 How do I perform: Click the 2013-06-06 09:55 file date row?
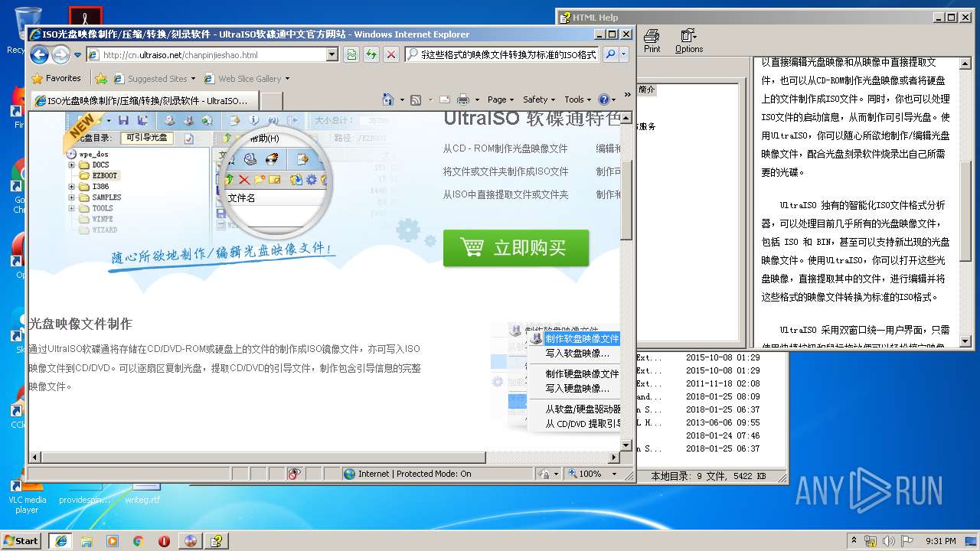point(723,422)
